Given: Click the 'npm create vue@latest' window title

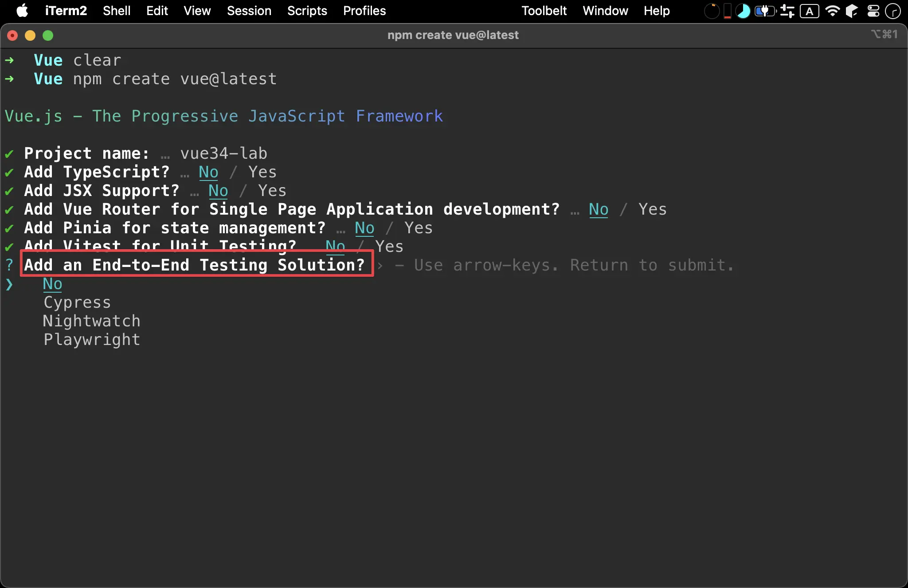Looking at the screenshot, I should [453, 35].
